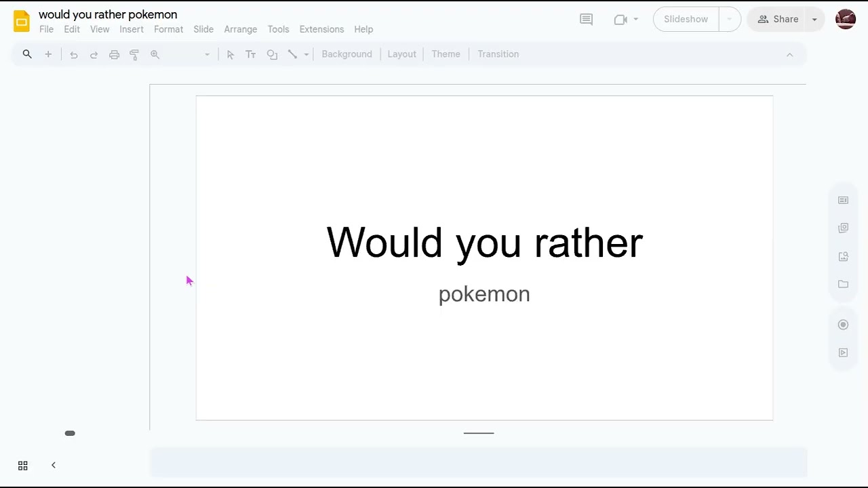Open the zoom magnifier tool
This screenshot has height=488, width=868.
pos(155,54)
